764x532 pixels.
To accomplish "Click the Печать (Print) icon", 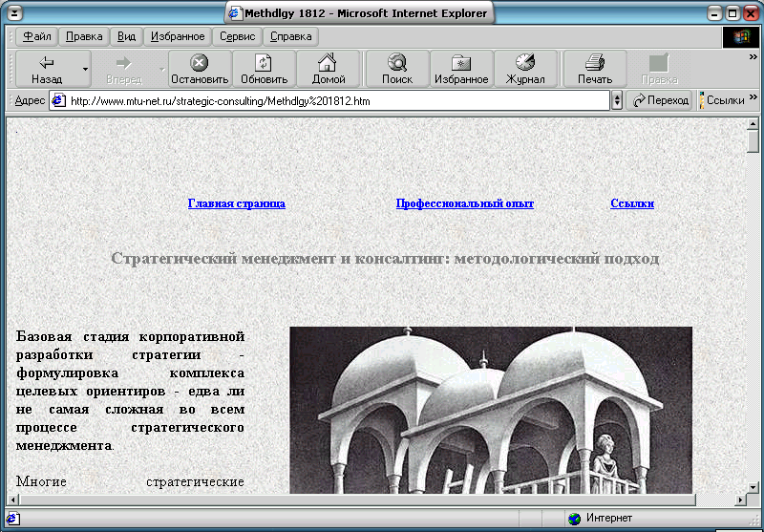I will (595, 63).
